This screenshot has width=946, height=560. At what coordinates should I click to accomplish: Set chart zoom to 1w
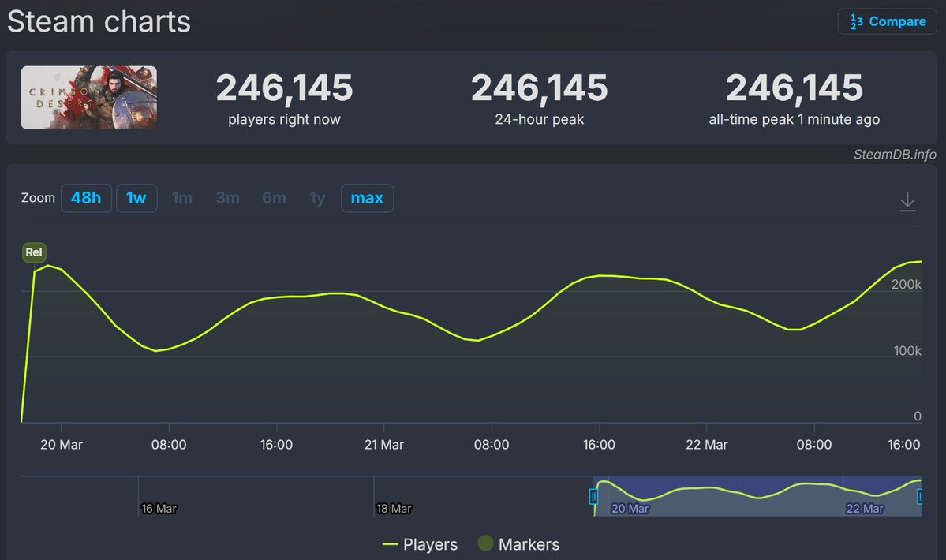tap(136, 198)
